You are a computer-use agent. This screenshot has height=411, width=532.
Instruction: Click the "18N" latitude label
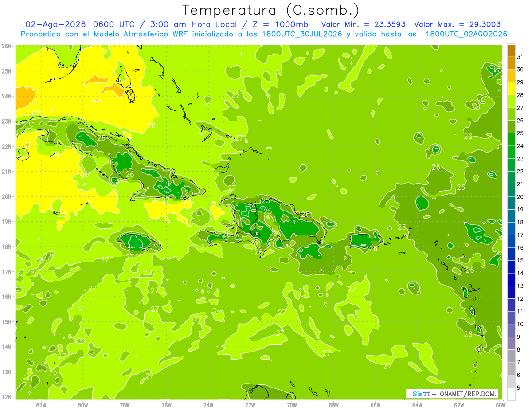[7, 247]
